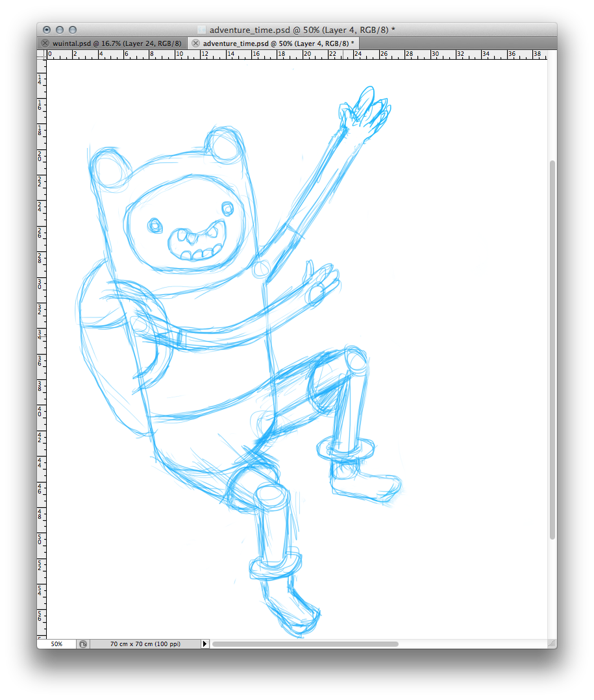
Task: Click the vertical ruler at mark 30
Action: (x=42, y=284)
